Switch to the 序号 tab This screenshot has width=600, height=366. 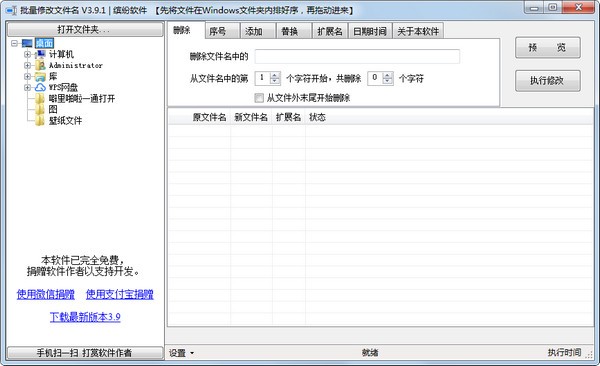[222, 31]
